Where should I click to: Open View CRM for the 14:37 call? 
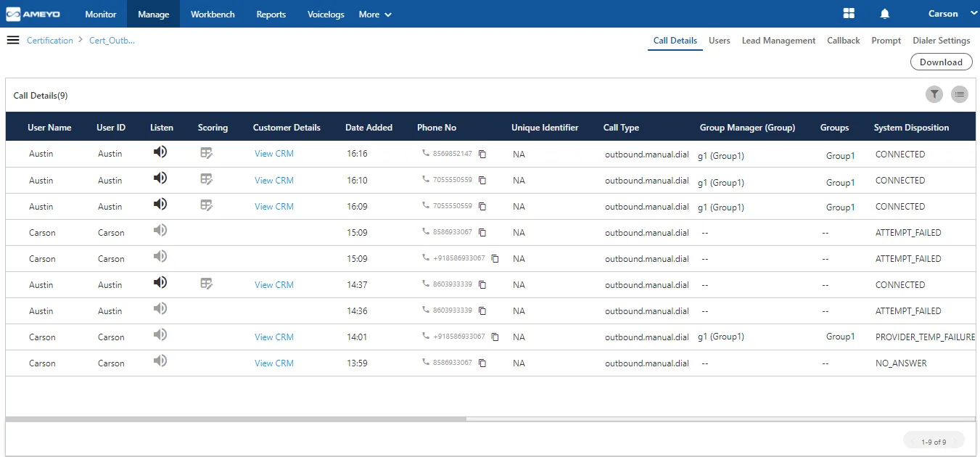[274, 285]
